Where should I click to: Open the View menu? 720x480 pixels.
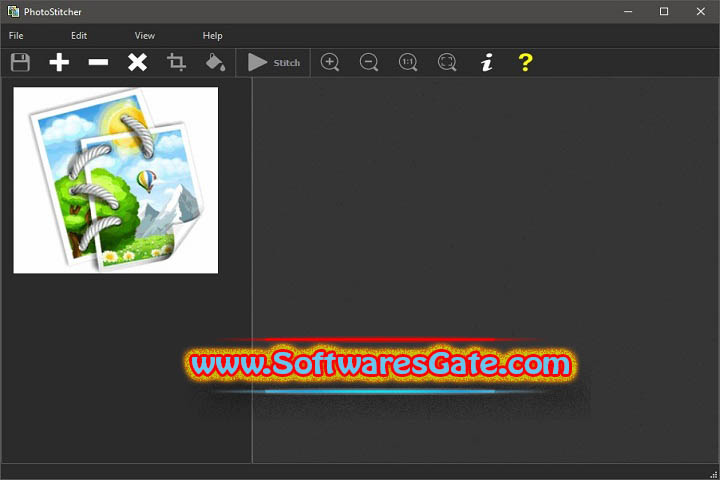click(145, 35)
